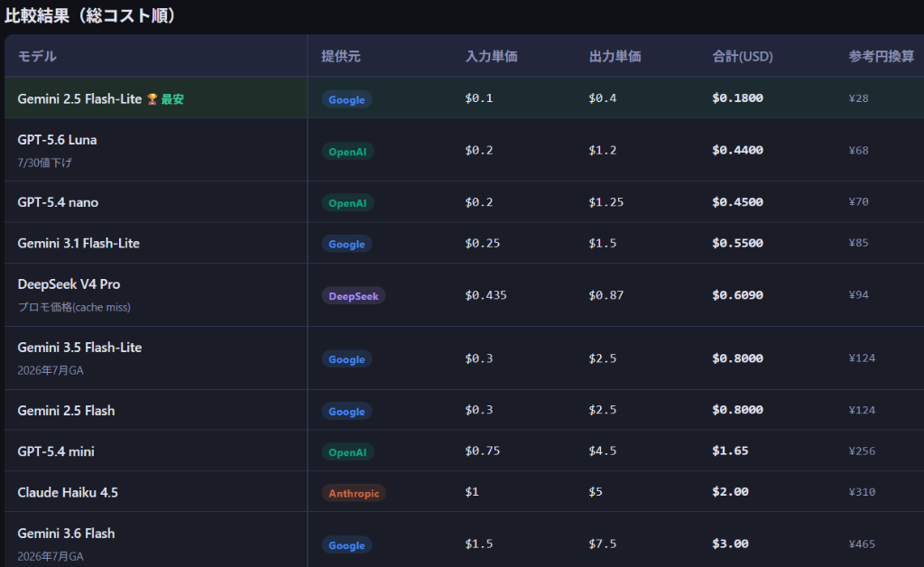
Task: Select the Claude Haiku 4.5 model name
Action: click(x=68, y=493)
